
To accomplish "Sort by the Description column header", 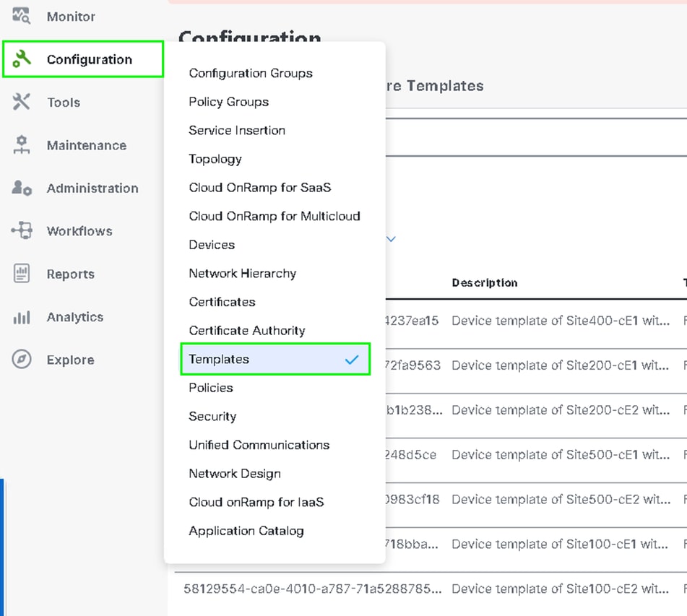I will (x=485, y=283).
